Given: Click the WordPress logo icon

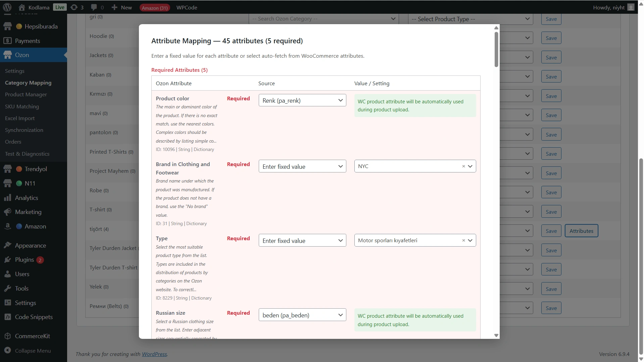Looking at the screenshot, I should pyautogui.click(x=7, y=7).
